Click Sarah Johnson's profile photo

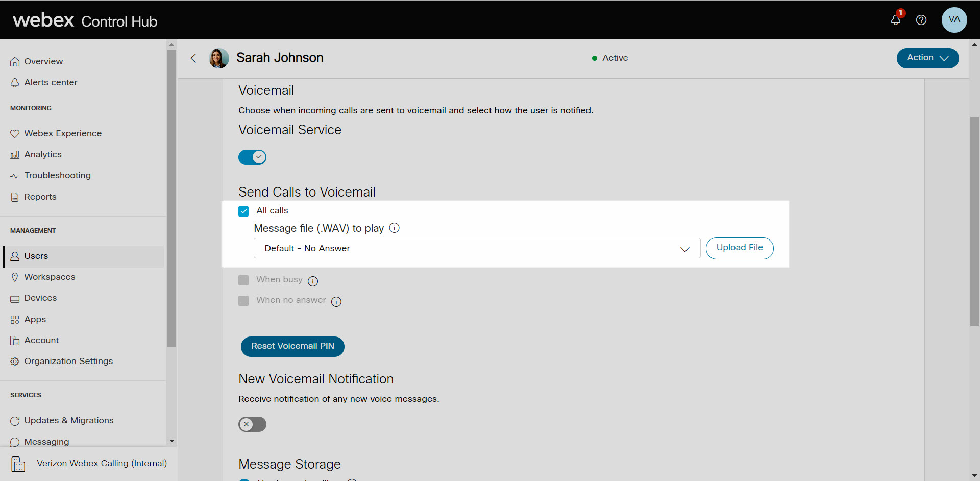219,58
